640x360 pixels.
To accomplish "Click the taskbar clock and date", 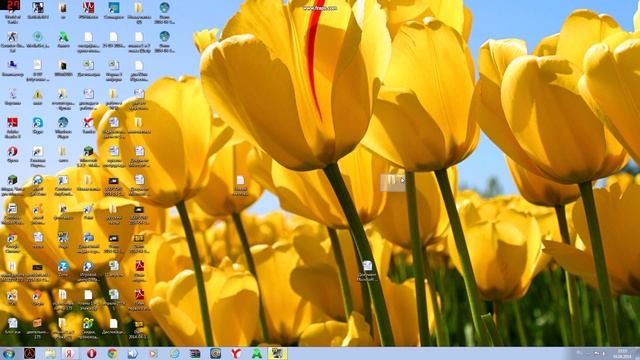I will pos(622,354).
